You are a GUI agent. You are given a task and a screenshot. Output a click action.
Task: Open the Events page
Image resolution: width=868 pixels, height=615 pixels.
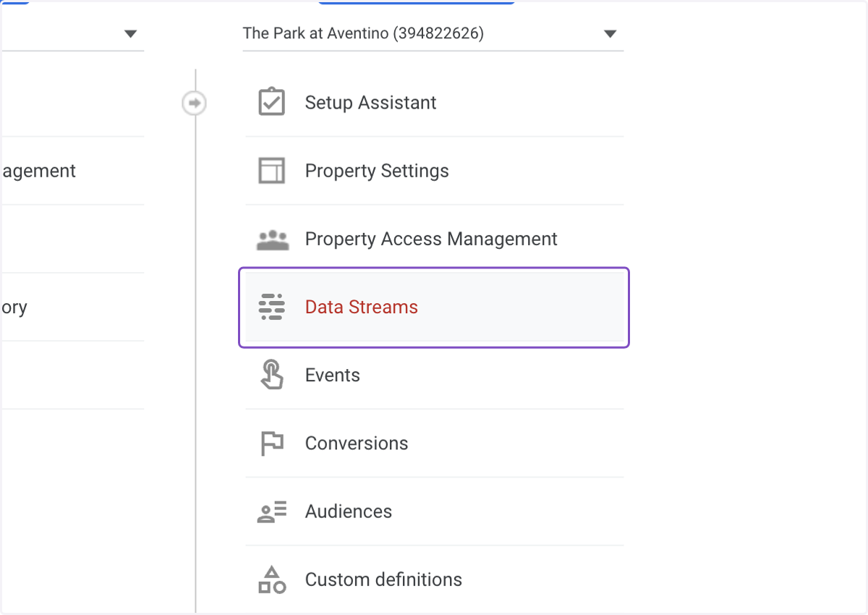(434, 375)
